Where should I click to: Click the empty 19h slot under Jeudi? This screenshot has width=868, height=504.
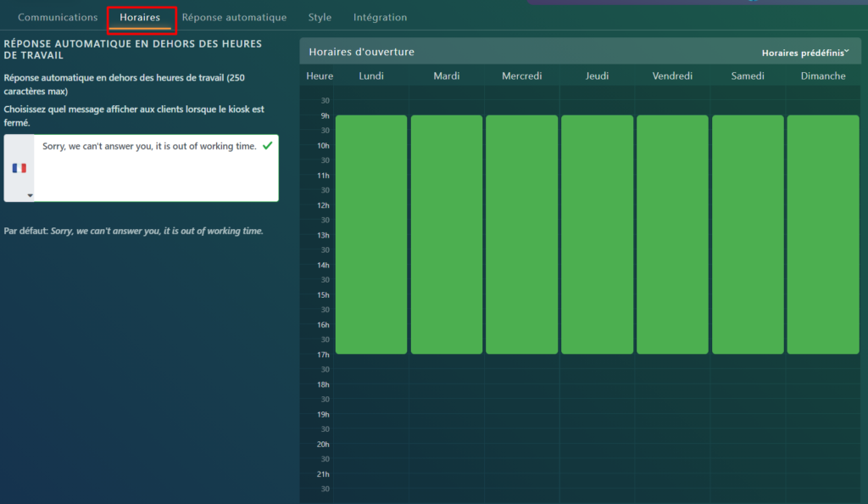(597, 414)
